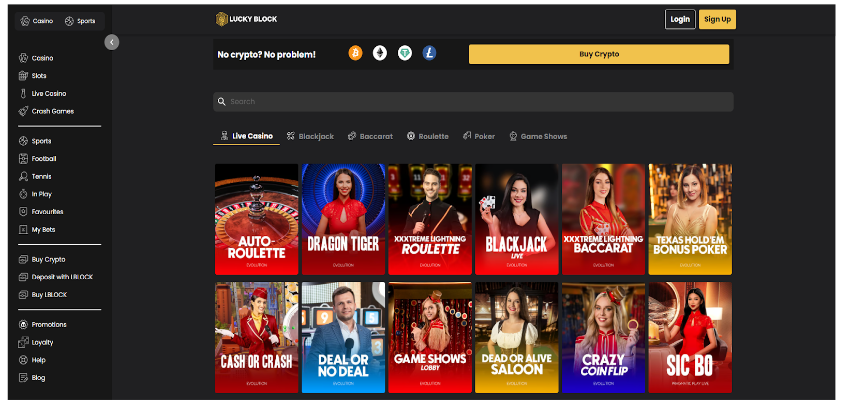Click the Bitcoin coin icon
The height and width of the screenshot is (402, 851).
pyautogui.click(x=355, y=53)
